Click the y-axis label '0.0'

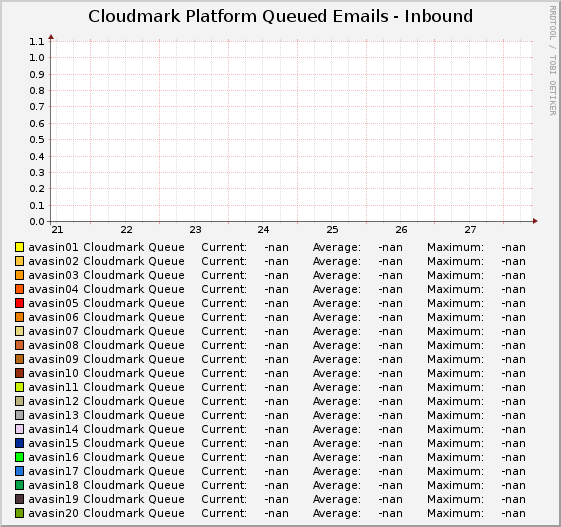(x=37, y=221)
